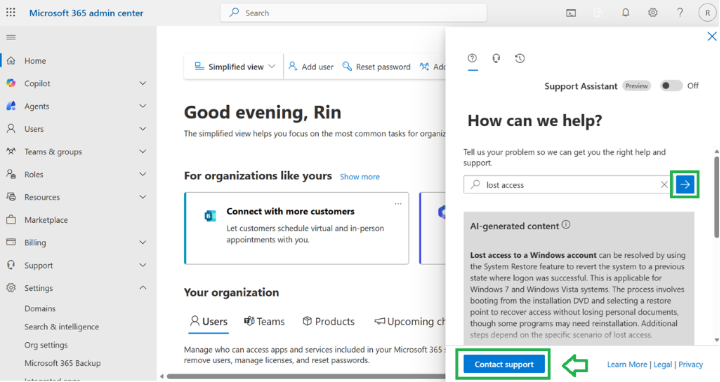This screenshot has width=720, height=382.
Task: Switch to the Products tab
Action: pyautogui.click(x=328, y=321)
